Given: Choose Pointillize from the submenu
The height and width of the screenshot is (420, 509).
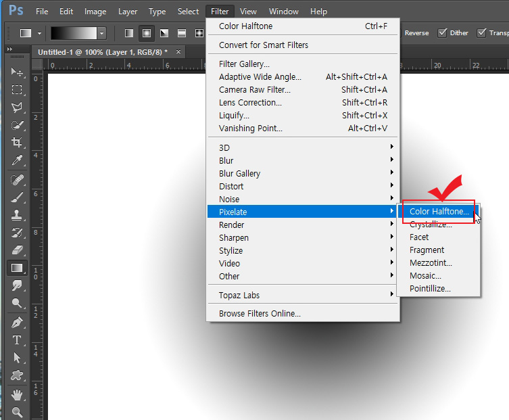Looking at the screenshot, I should coord(438,288).
